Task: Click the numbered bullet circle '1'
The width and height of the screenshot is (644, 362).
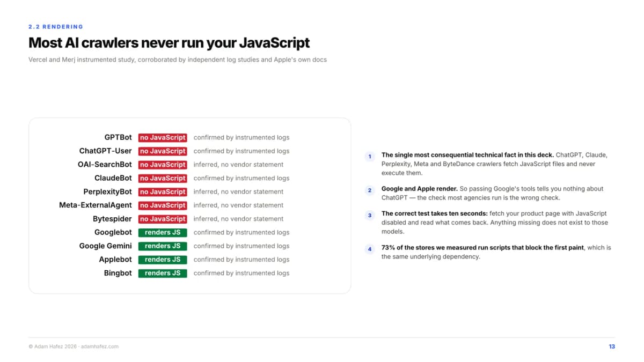Action: click(370, 157)
